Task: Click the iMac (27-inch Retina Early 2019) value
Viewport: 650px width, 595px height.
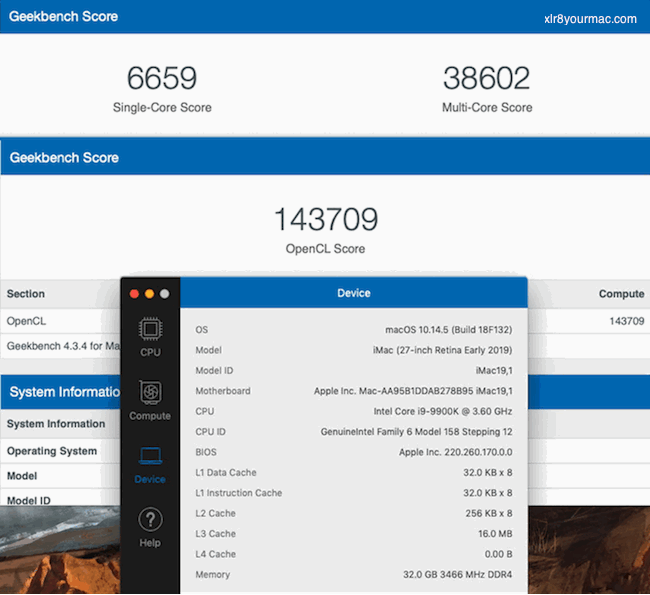Action: [x=442, y=350]
